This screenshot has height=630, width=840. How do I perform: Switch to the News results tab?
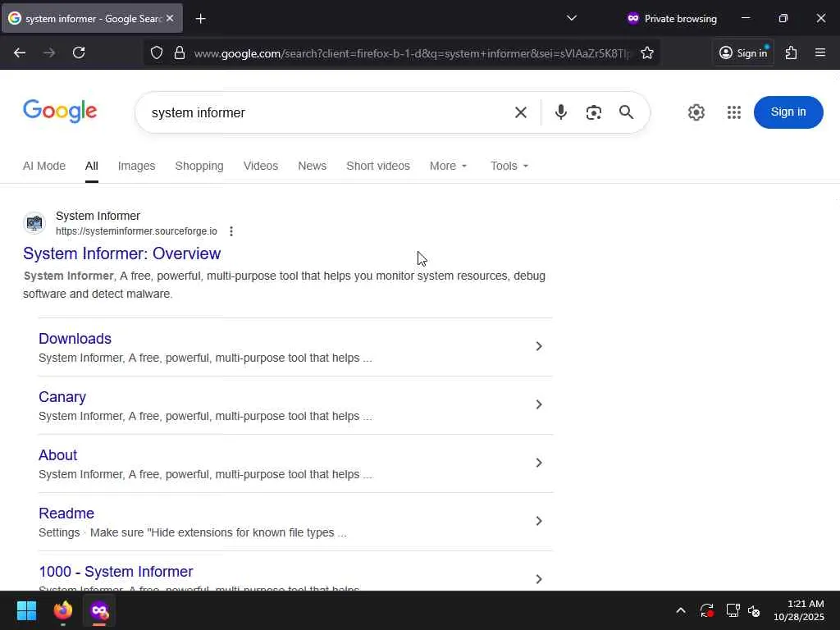pyautogui.click(x=312, y=166)
